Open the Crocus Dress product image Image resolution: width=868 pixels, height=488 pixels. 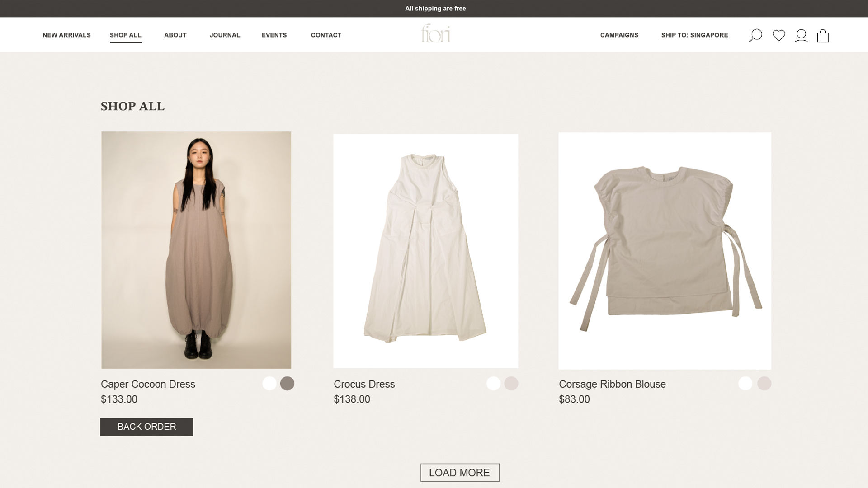tap(425, 251)
